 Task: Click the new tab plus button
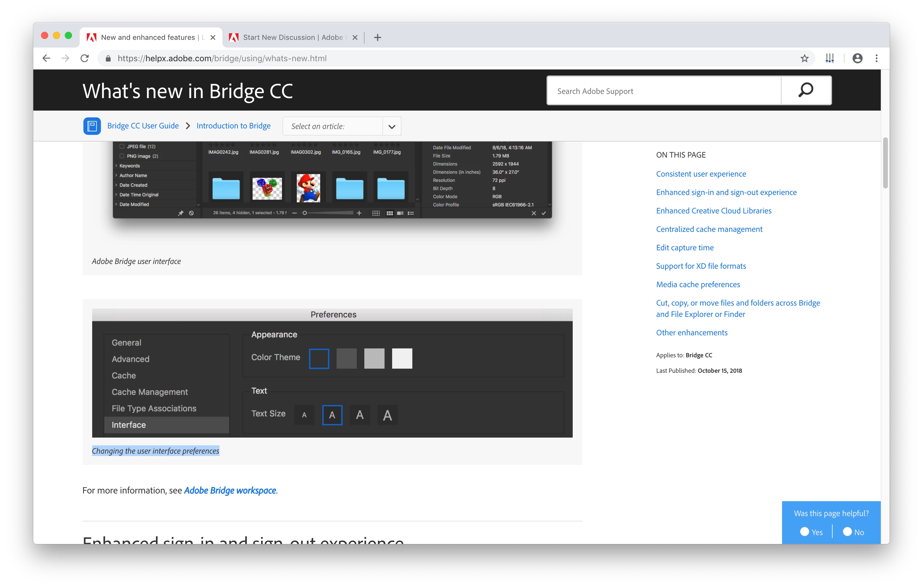pyautogui.click(x=378, y=37)
